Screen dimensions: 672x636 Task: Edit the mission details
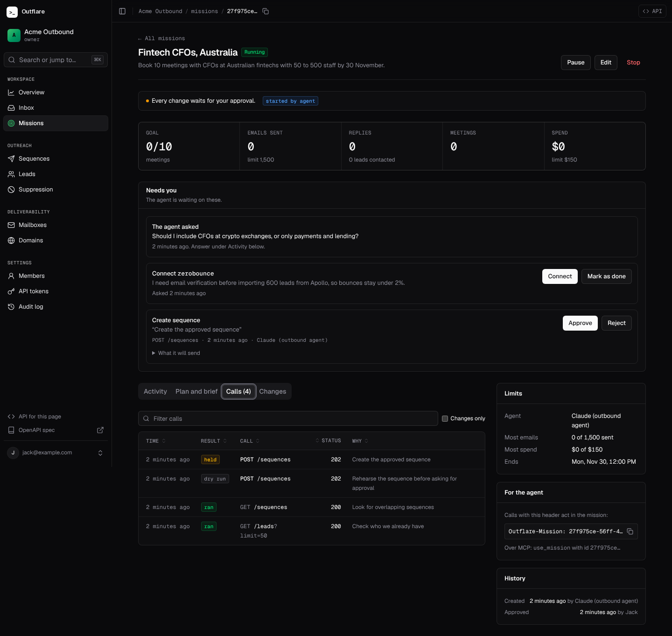tap(606, 63)
